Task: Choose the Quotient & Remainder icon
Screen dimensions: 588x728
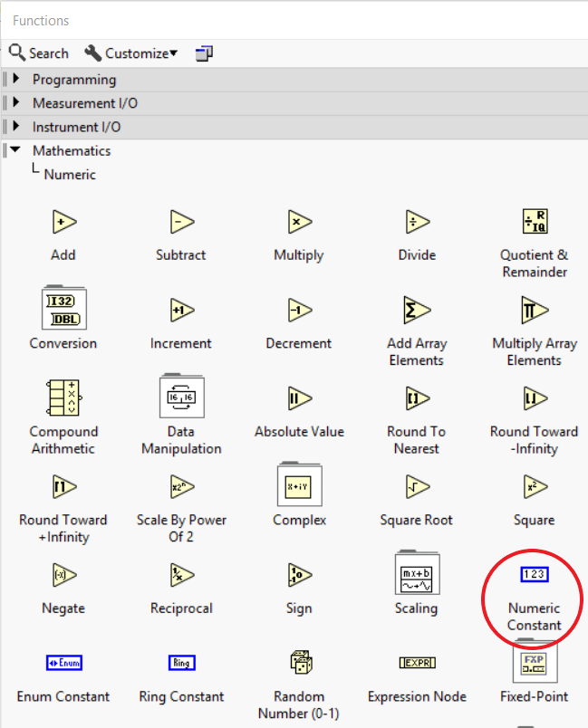Action: pos(535,222)
